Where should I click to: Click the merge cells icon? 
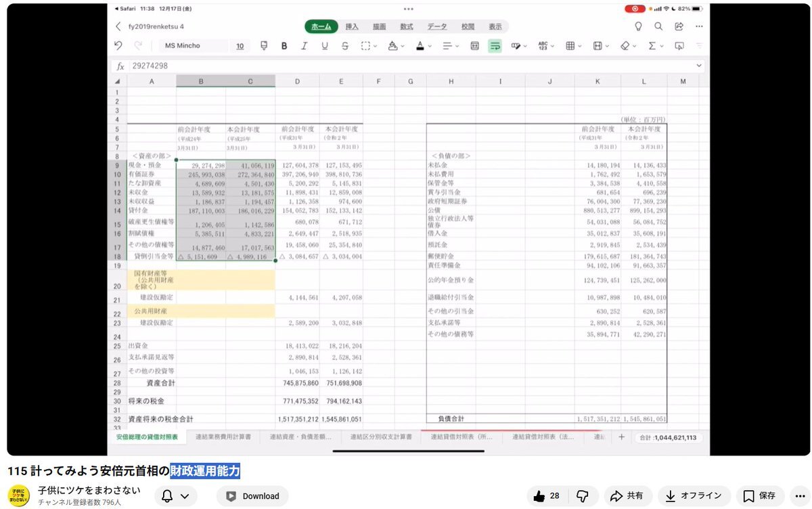click(474, 46)
